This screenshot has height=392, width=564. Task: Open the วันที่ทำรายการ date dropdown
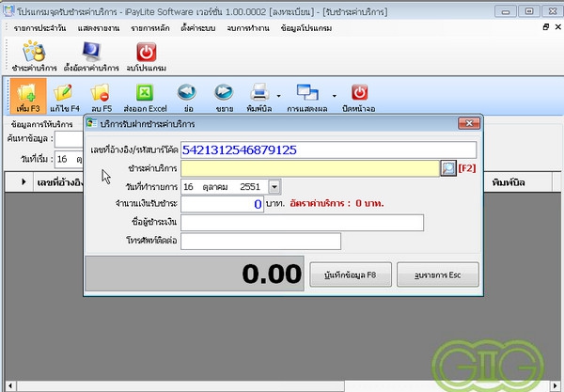pyautogui.click(x=274, y=187)
